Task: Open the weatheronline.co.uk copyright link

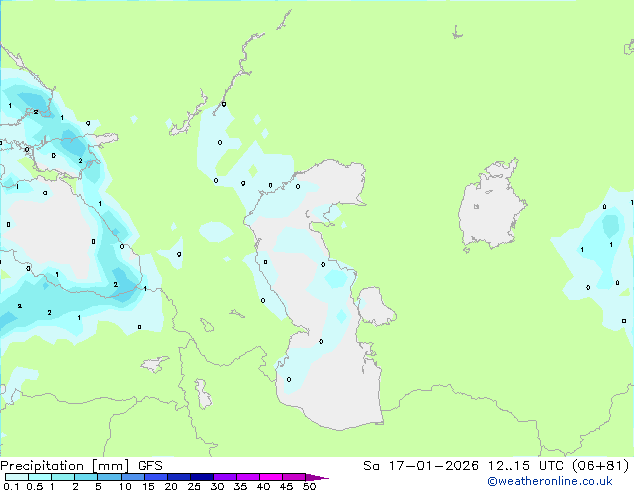Action: [550, 481]
